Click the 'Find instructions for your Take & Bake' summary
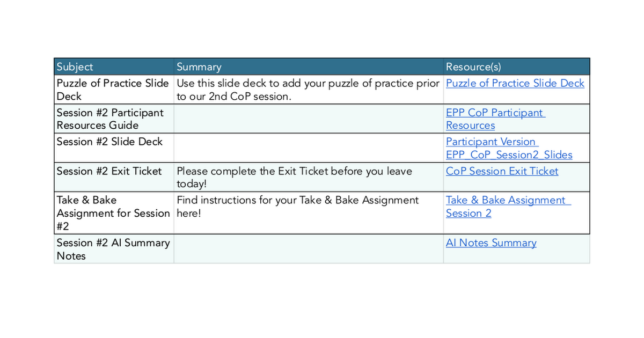The image size is (644, 338). (x=297, y=206)
